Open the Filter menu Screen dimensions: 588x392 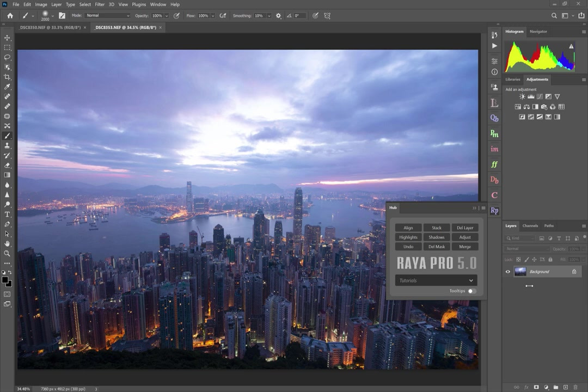tap(100, 4)
